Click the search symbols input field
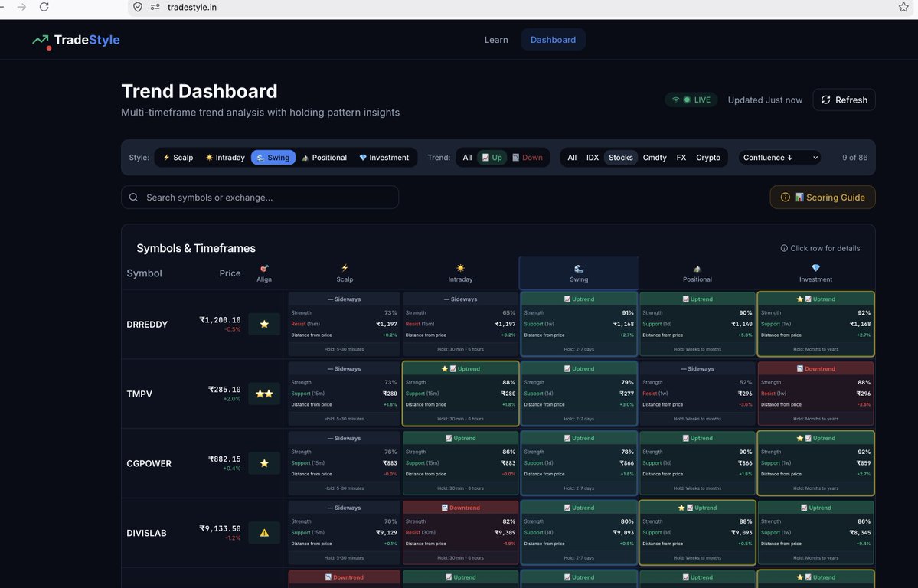 coord(260,198)
